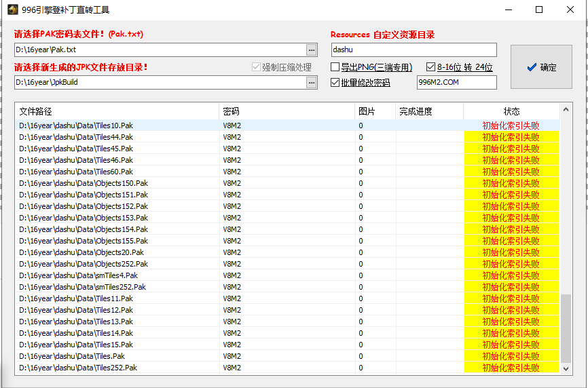Sort by the 文件路径 column header

[117, 111]
